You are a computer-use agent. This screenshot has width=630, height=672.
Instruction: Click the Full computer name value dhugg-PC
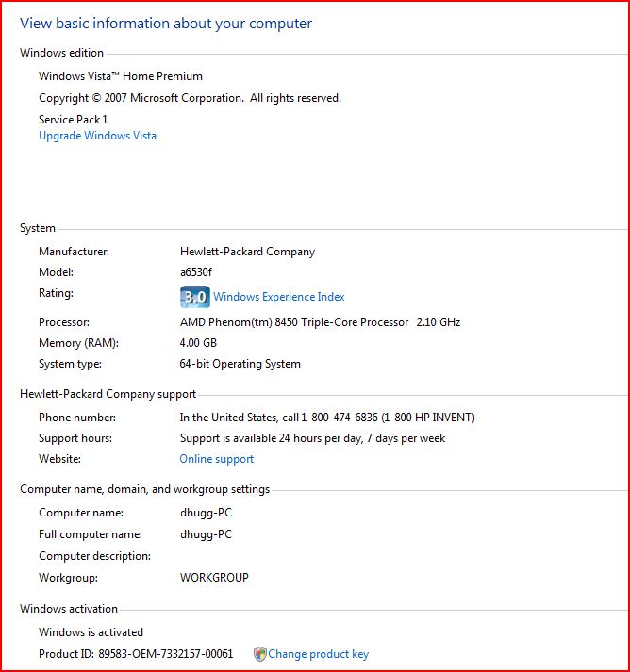point(206,534)
